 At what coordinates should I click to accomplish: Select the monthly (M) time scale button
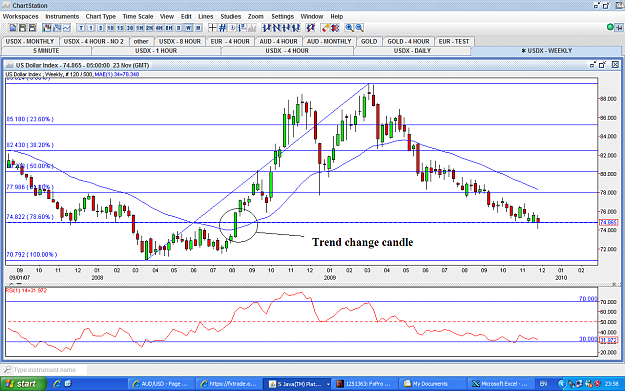coord(198,28)
